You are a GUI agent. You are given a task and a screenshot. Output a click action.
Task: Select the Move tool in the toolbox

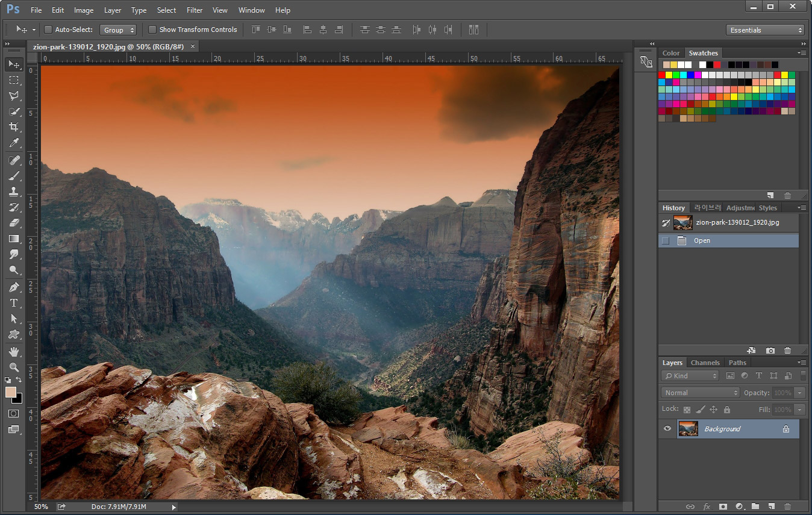point(14,64)
